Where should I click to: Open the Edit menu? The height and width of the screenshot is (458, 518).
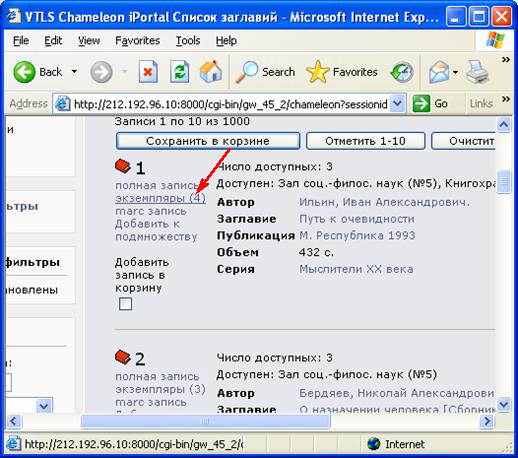point(53,41)
